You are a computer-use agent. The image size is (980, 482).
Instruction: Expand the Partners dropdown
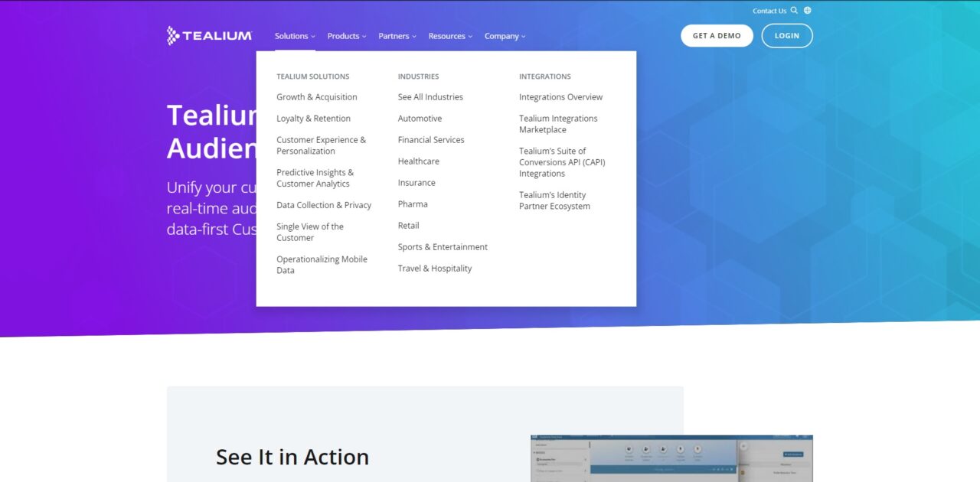(397, 36)
